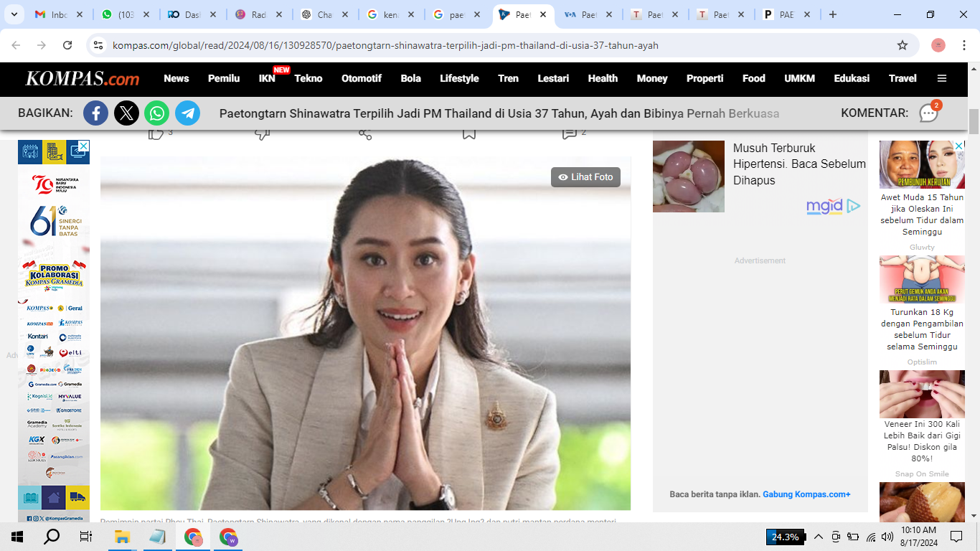Go back to previous page
Screen dimensions: 980x551
[17, 45]
